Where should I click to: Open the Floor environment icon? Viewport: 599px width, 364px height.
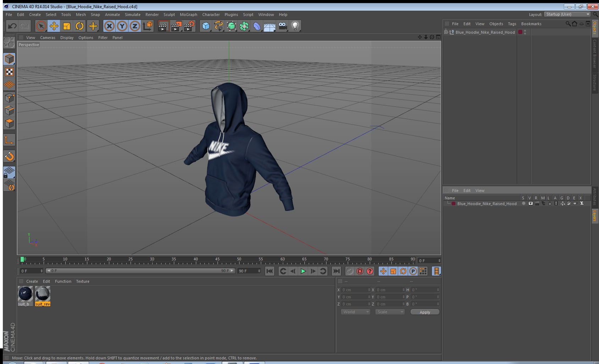point(270,26)
